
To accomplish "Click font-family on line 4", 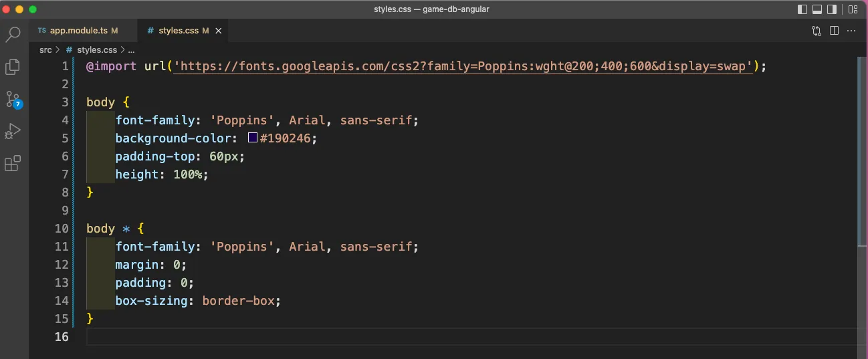I will point(155,120).
